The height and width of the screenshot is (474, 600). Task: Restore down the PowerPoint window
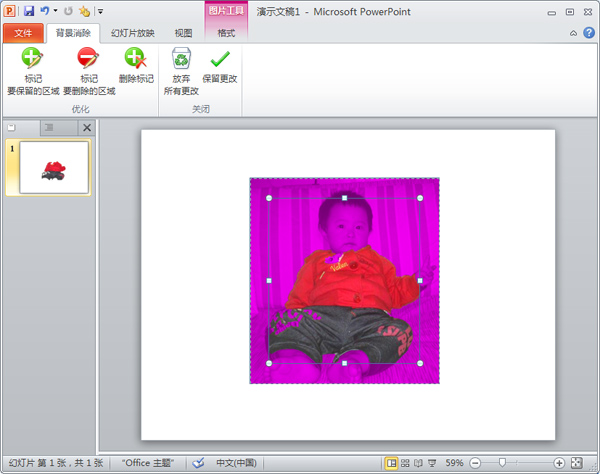[x=570, y=12]
